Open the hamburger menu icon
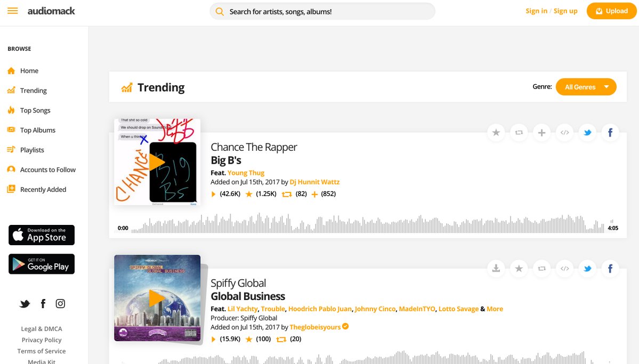Screen dimensions: 639x364 (13, 11)
